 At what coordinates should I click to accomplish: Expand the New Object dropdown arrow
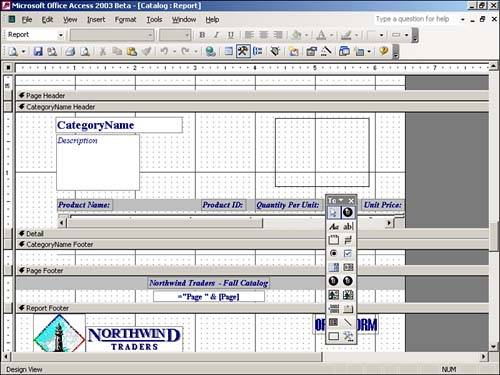pos(369,51)
